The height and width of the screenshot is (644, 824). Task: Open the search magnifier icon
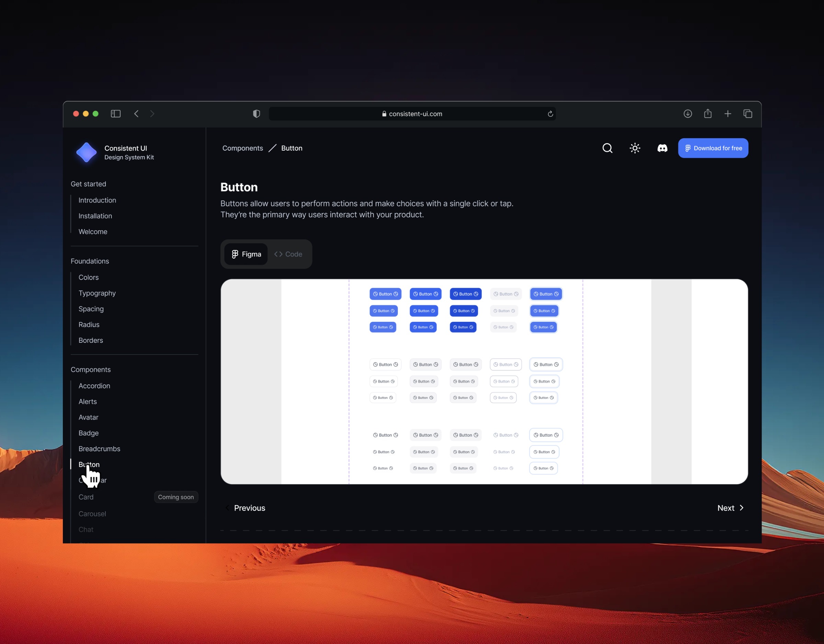(607, 148)
